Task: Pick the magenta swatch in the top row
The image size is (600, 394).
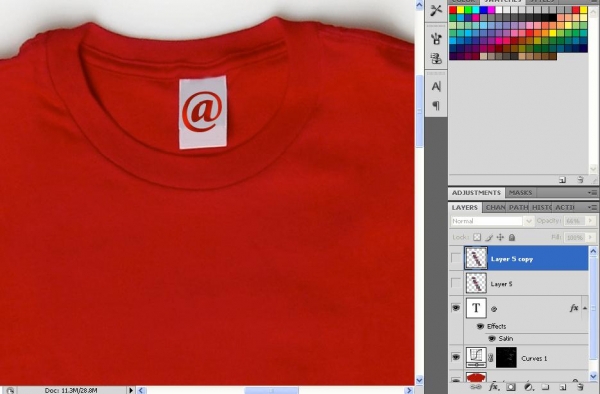Action: [491, 10]
